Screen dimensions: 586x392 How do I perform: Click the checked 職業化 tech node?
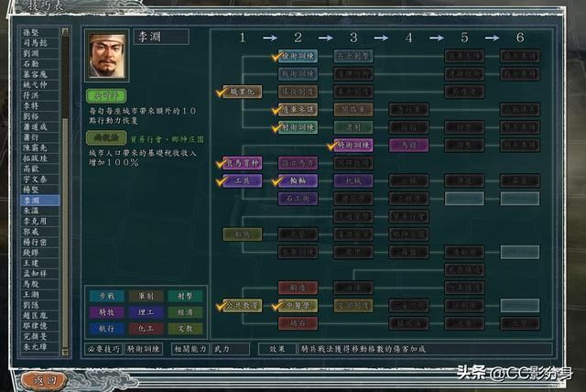pos(242,92)
